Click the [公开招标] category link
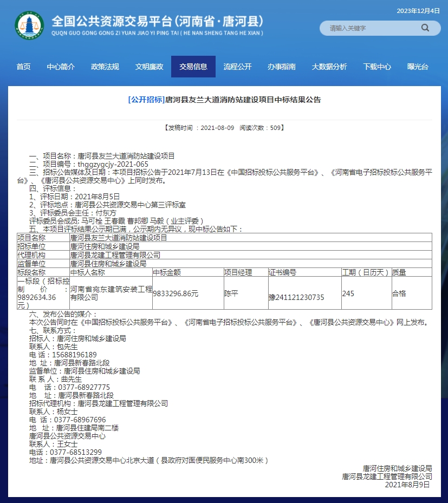 coord(146,100)
